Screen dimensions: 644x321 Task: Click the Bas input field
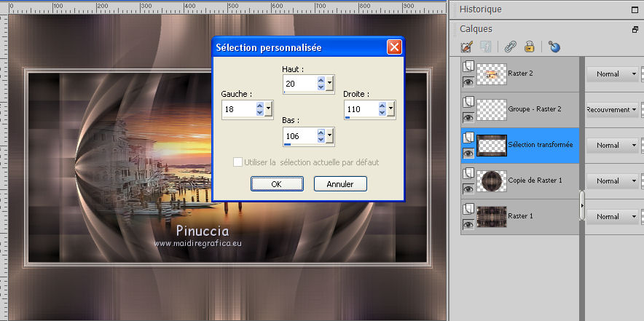pos(301,135)
